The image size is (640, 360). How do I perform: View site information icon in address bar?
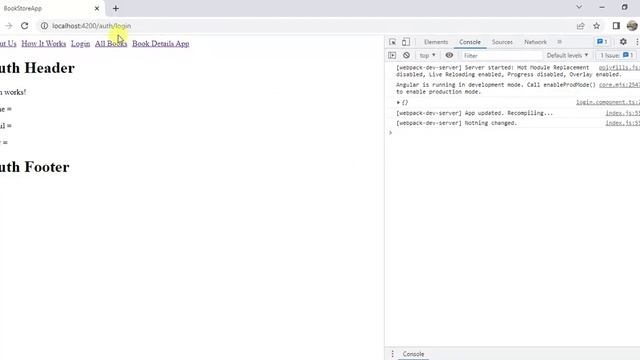(x=44, y=26)
